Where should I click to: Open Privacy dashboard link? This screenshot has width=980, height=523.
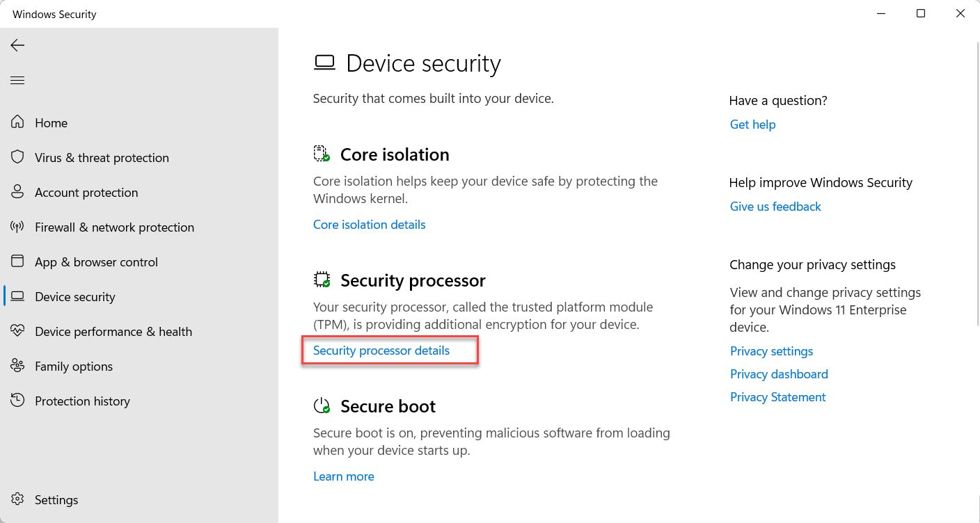tap(779, 374)
